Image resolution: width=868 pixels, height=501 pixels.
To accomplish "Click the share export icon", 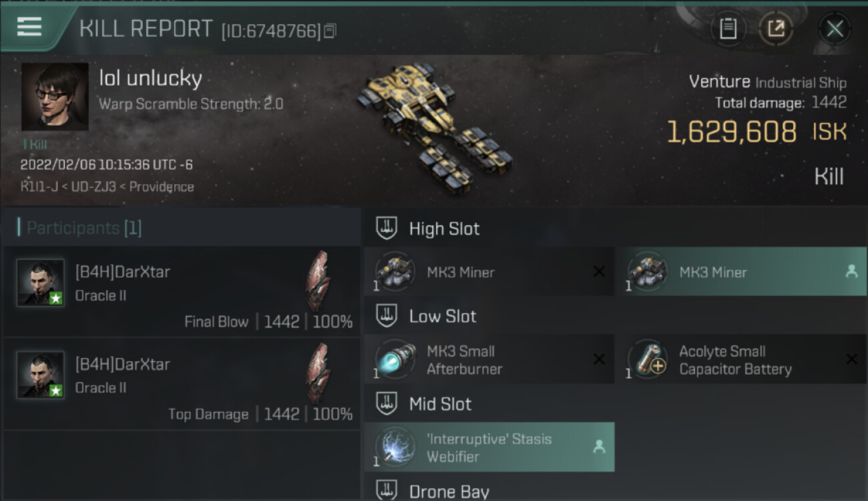I will 775,28.
